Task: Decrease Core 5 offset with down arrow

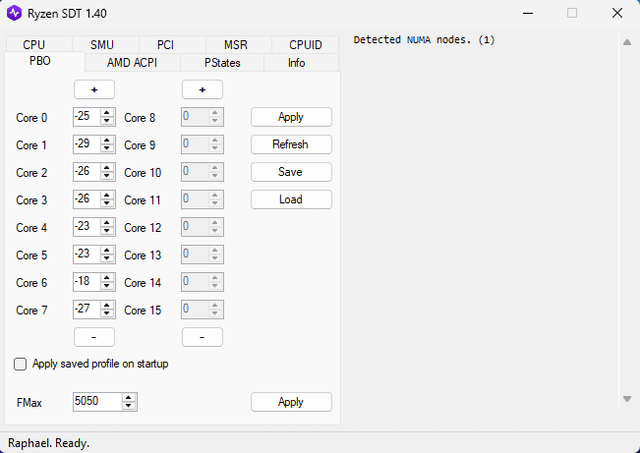Action: point(107,259)
